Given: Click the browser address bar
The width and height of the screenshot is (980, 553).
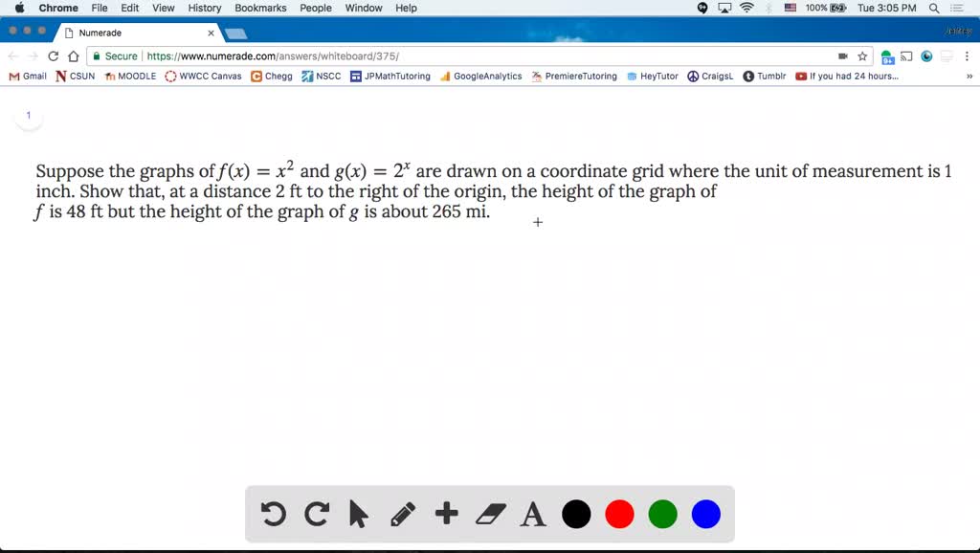Looking at the screenshot, I should 383,56.
